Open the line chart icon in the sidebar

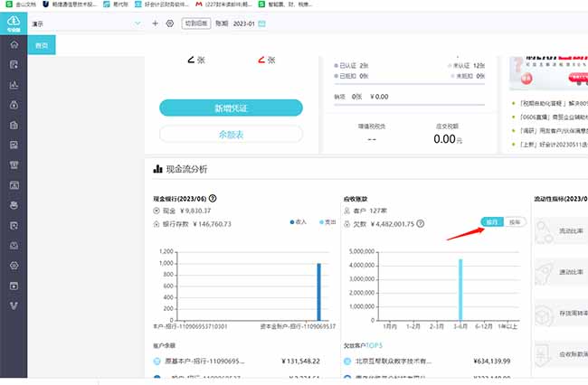(14, 85)
